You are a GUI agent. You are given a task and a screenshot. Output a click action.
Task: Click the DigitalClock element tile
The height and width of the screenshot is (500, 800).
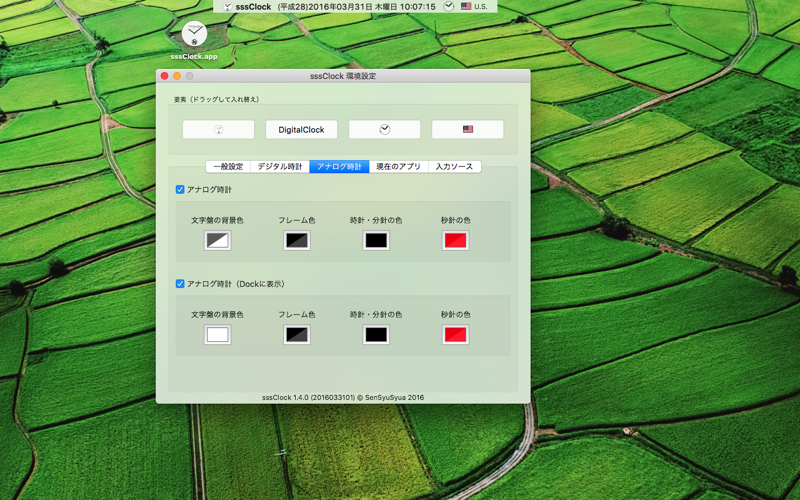pyautogui.click(x=302, y=130)
